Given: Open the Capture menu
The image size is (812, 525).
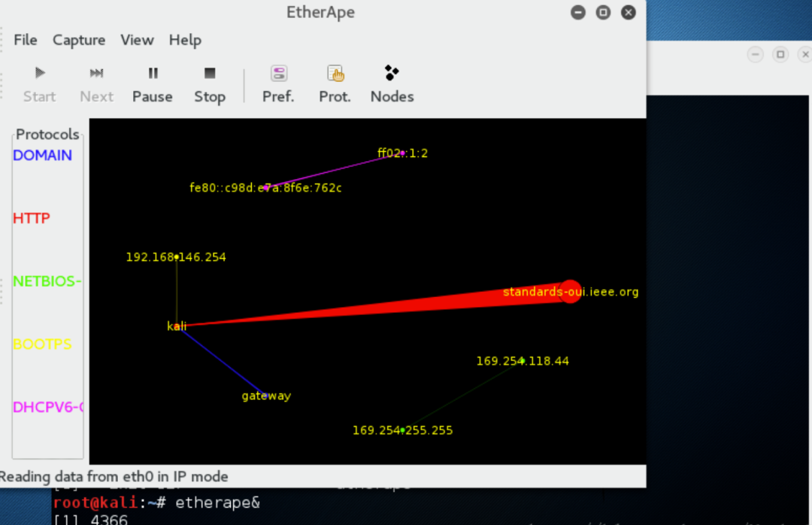Looking at the screenshot, I should coord(79,40).
